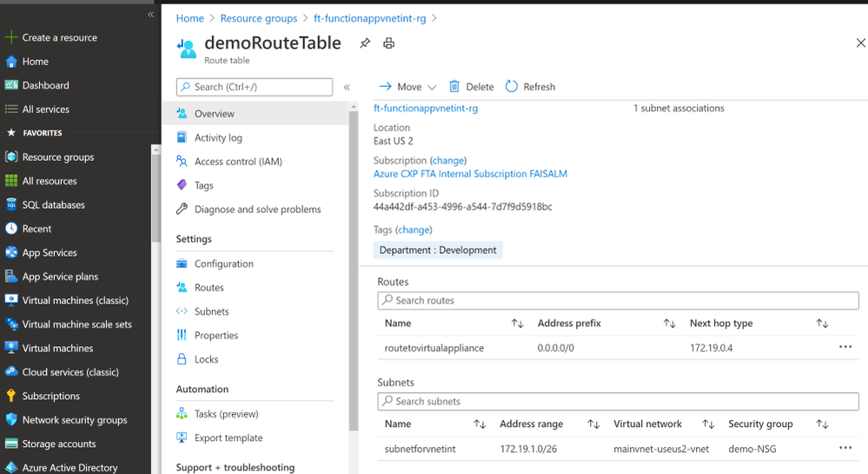Open Network security groups shield icon
The width and height of the screenshot is (868, 474).
11,420
